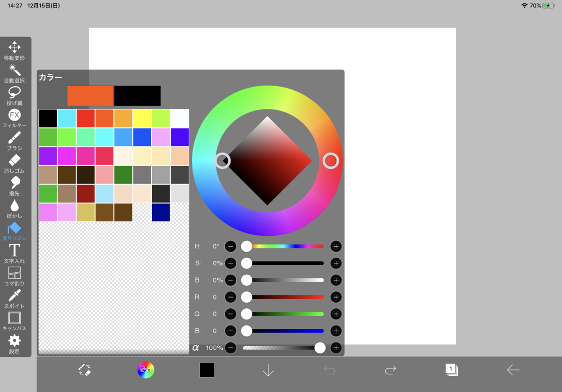Open the キャンバス canvas tool
This screenshot has height=392, width=562.
point(15,321)
